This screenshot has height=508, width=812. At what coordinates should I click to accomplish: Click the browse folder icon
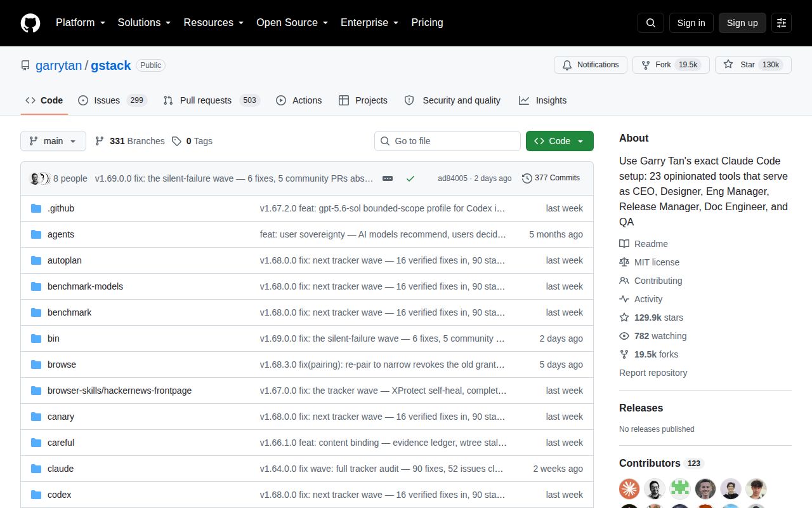[36, 364]
